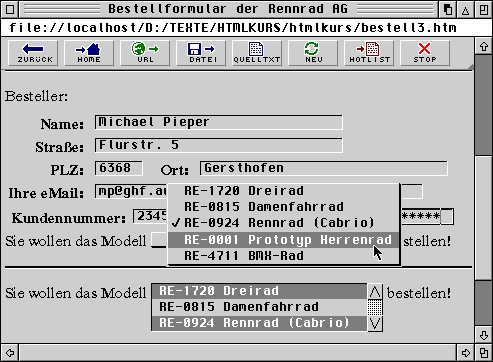
Task: Click the Name field with Michael Pieper
Action: coord(219,122)
